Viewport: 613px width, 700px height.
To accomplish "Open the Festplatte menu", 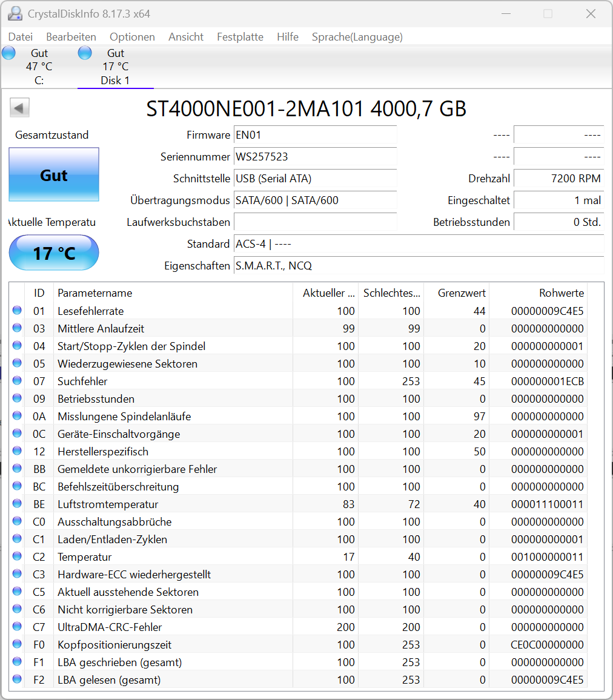I will coord(240,37).
